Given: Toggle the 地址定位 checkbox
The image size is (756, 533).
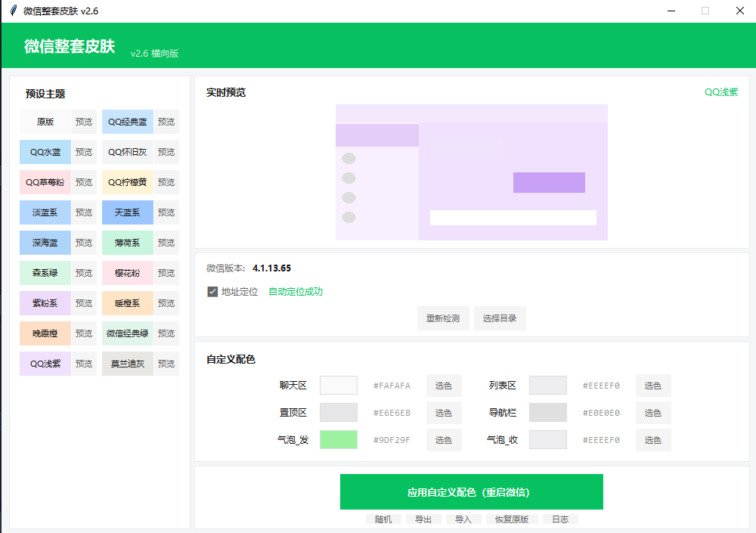Looking at the screenshot, I should [212, 291].
